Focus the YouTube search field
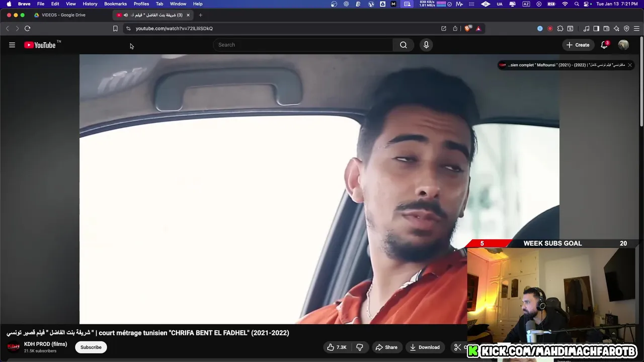This screenshot has height=362, width=644. click(x=303, y=45)
